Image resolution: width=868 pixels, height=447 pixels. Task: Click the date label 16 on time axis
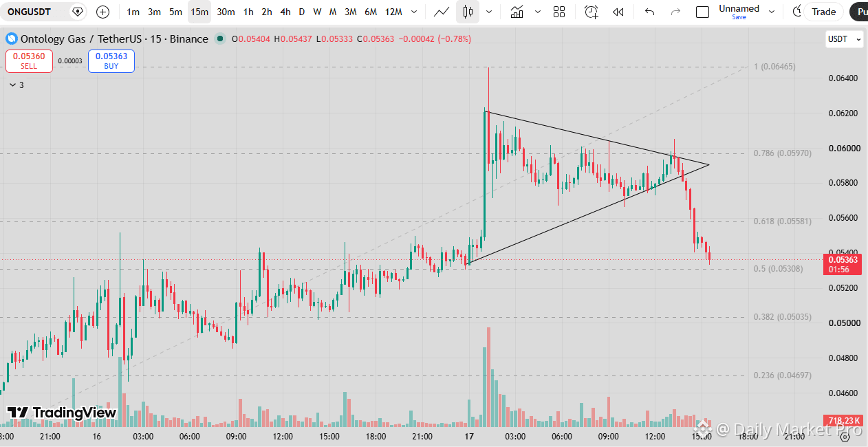(96, 437)
